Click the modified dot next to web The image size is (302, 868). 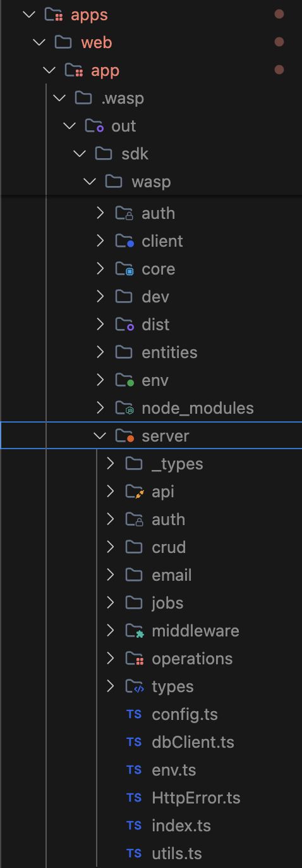click(279, 42)
